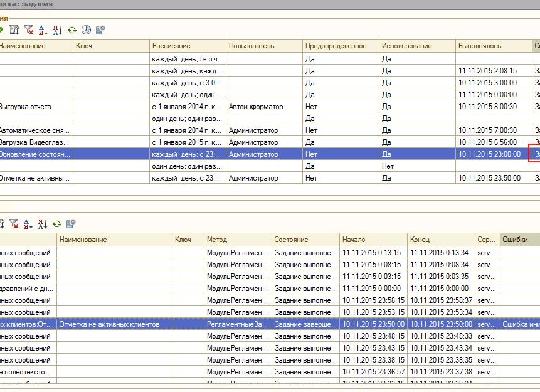The height and width of the screenshot is (392, 540).
Task: Click schedule cell каждый день, 5-го ч...
Action: point(188,59)
